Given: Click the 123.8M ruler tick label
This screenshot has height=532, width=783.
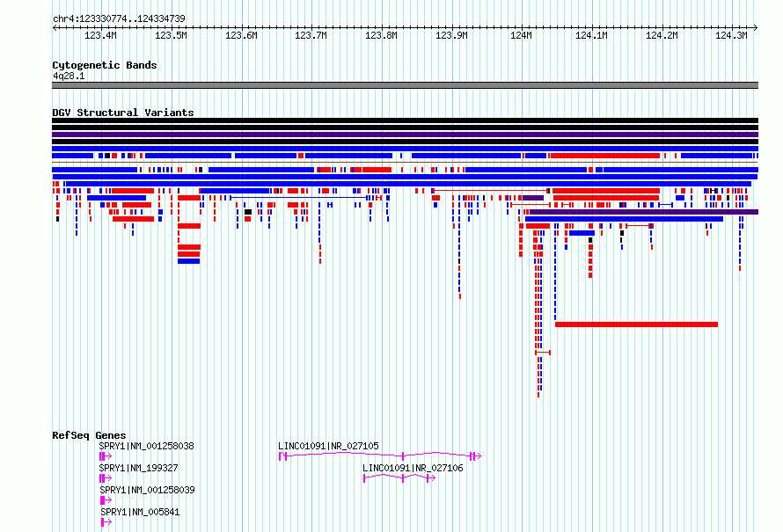Looking at the screenshot, I should click(382, 35).
